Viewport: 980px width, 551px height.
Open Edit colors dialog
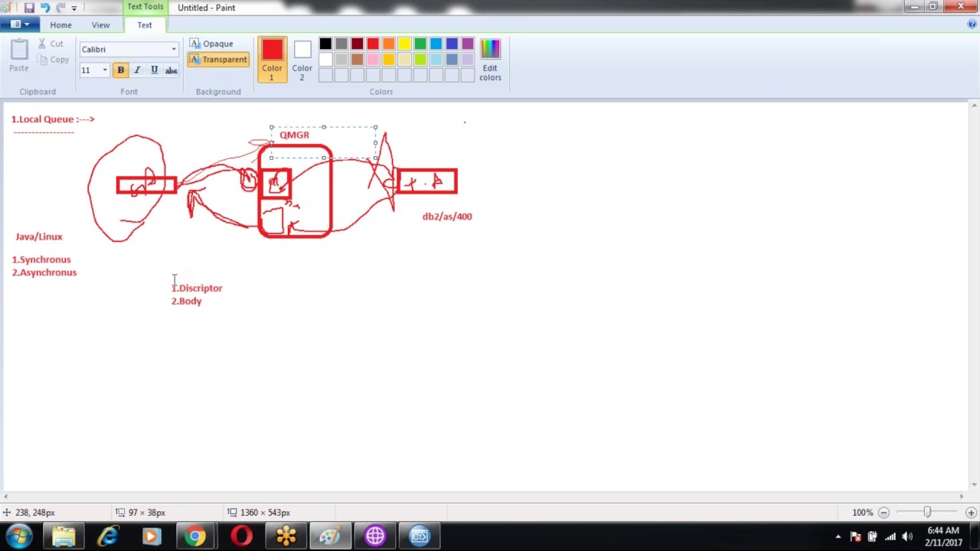(490, 60)
